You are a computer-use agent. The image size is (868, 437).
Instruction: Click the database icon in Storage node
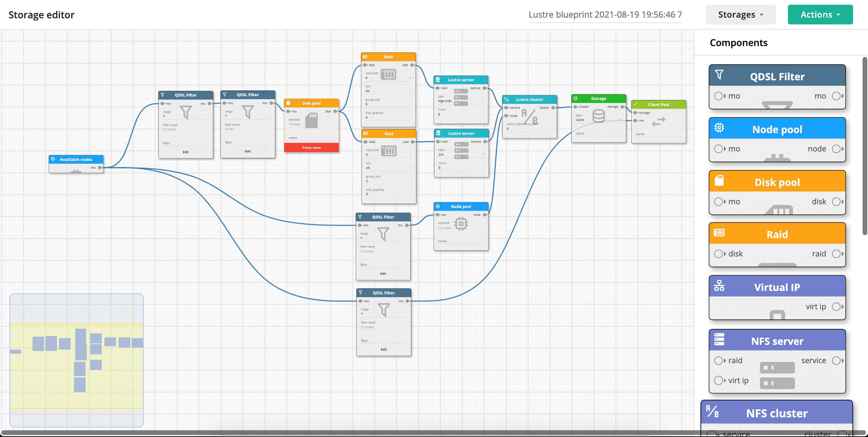point(598,116)
